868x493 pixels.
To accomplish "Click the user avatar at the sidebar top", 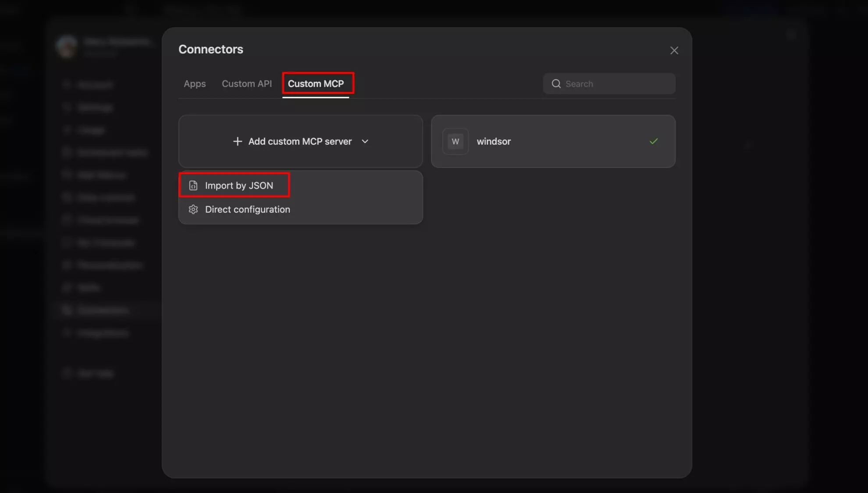I will (x=66, y=46).
